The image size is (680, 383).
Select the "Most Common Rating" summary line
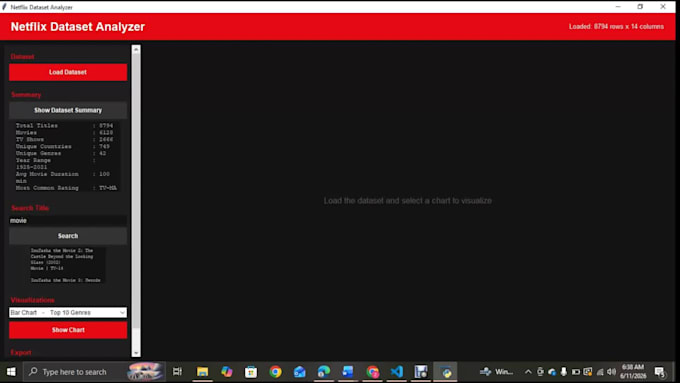[x=66, y=188]
